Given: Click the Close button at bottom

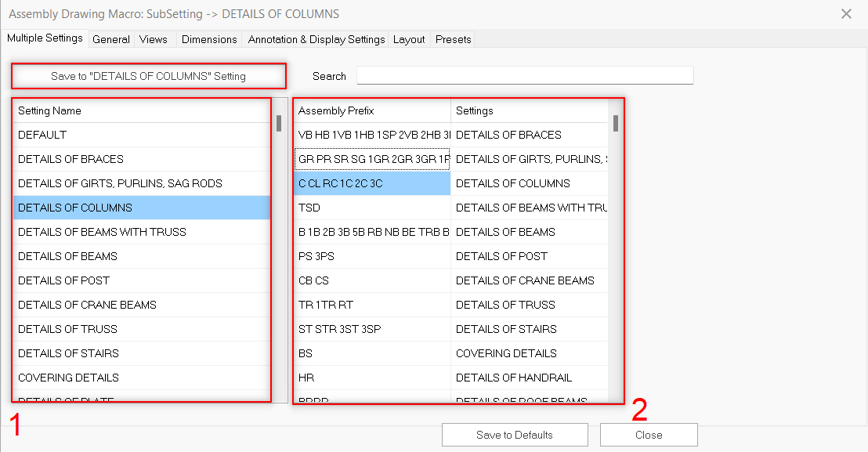Looking at the screenshot, I should point(648,435).
